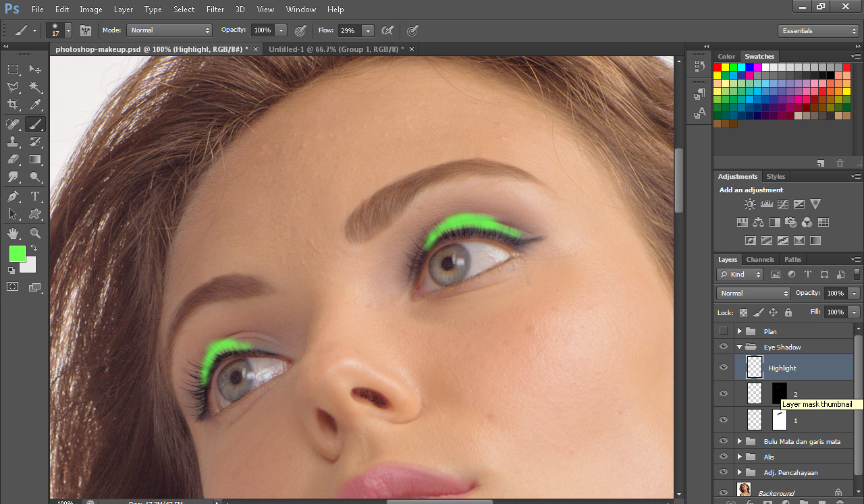Expand the Plan layer group

click(739, 331)
